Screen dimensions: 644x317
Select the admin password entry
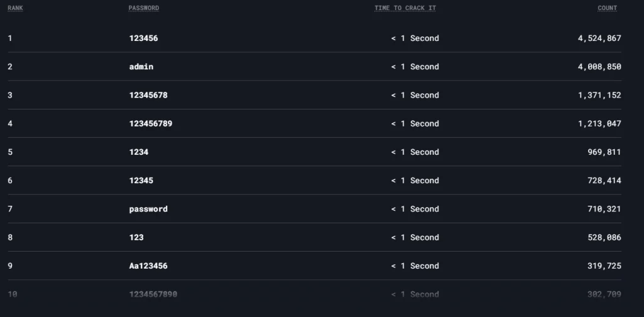pyautogui.click(x=142, y=67)
